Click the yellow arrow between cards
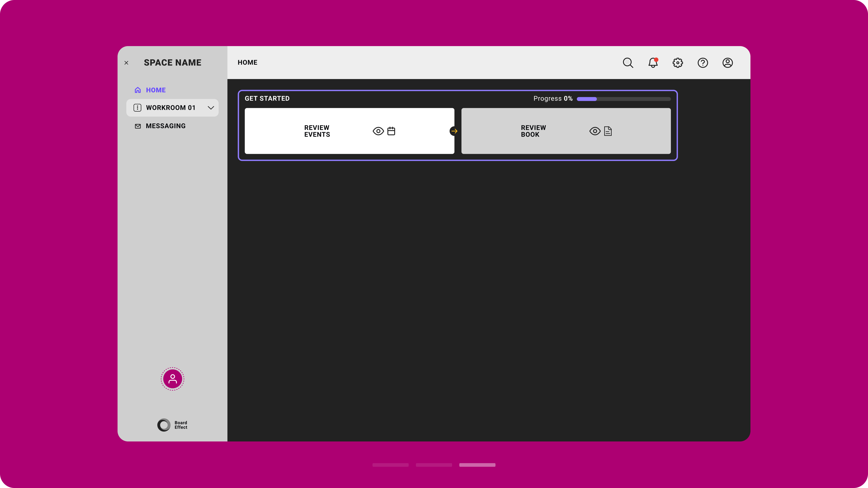 [454, 131]
